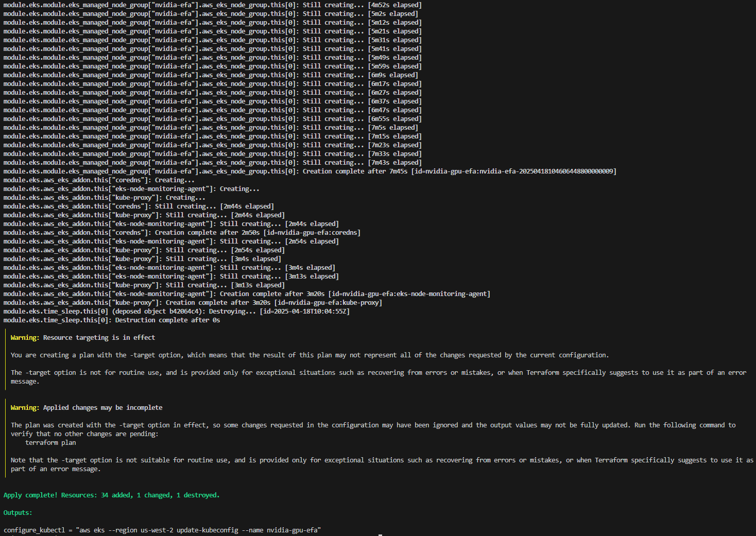Click the indented 'terraform plan' command
The width and height of the screenshot is (756, 536).
(50, 443)
